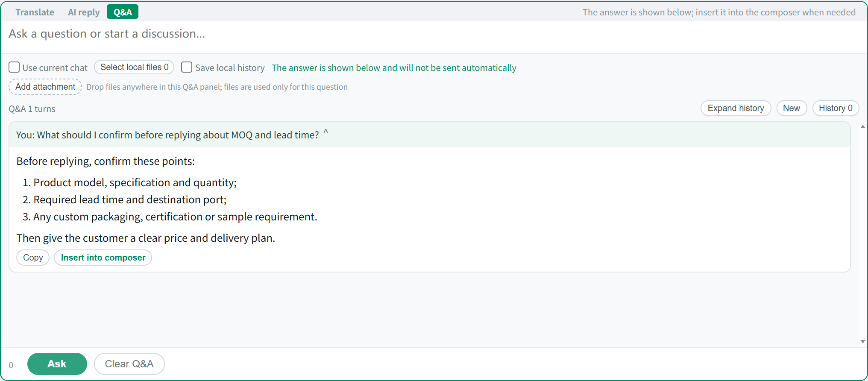868x381 pixels.
Task: Click the 'Q&A 1 turns' label
Action: click(x=32, y=109)
